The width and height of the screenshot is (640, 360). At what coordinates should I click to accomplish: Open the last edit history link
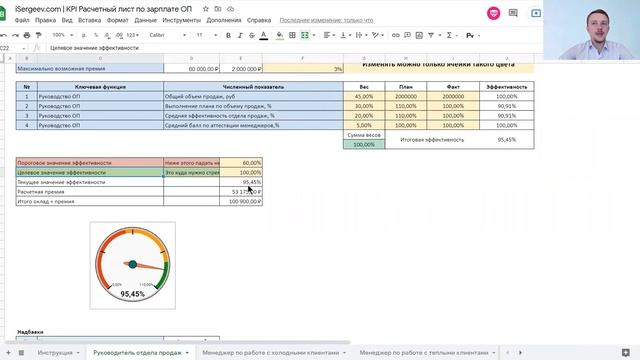click(326, 20)
